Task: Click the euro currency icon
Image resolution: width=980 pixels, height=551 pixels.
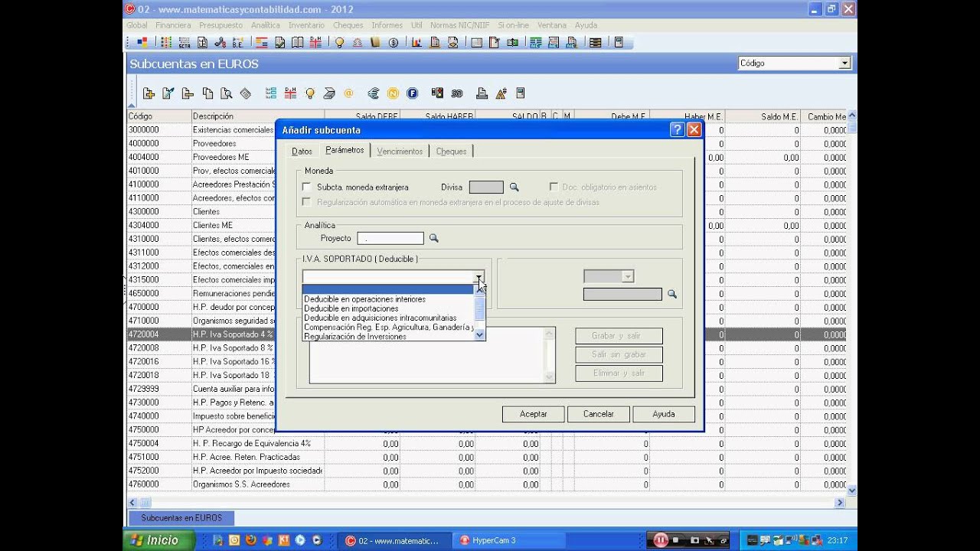Action: coord(373,93)
